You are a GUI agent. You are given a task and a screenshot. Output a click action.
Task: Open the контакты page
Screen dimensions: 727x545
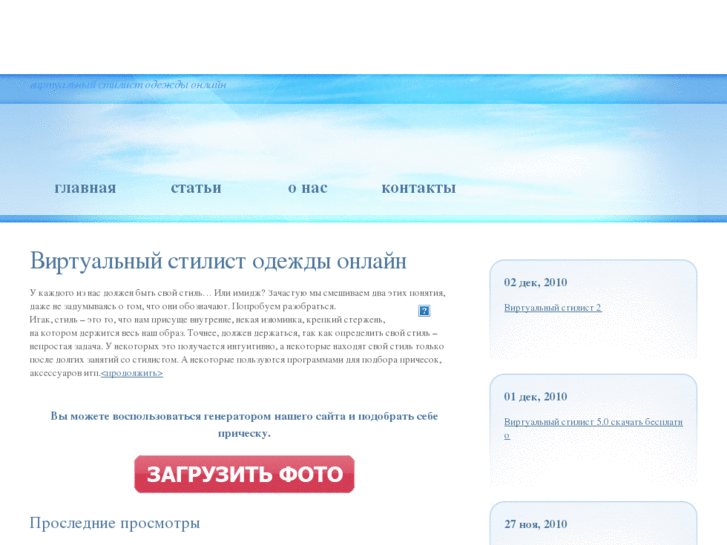coord(418,188)
